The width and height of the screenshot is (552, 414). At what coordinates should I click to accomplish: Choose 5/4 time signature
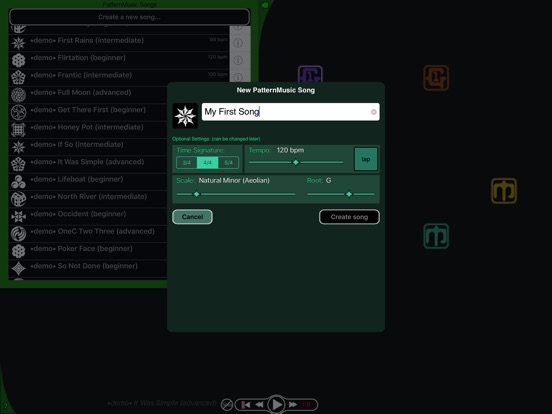228,163
